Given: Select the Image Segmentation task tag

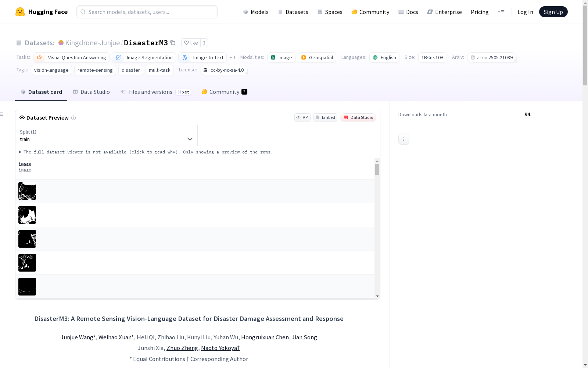Looking at the screenshot, I should click(144, 57).
